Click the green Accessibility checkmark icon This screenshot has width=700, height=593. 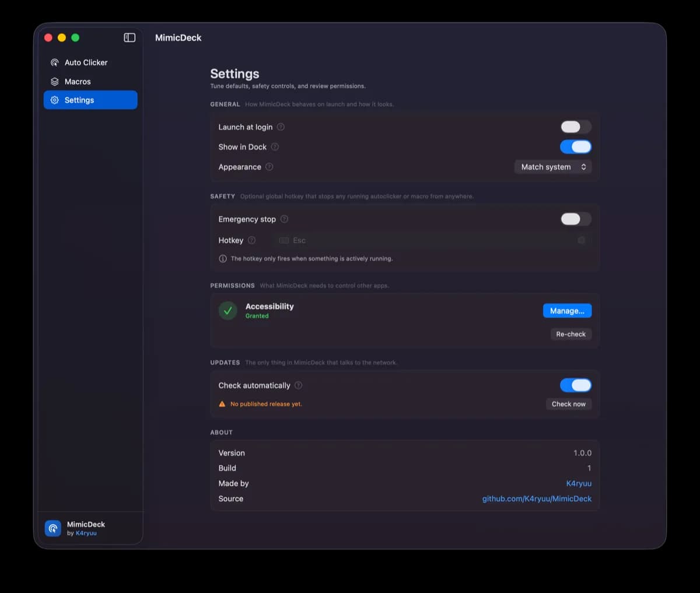(228, 311)
